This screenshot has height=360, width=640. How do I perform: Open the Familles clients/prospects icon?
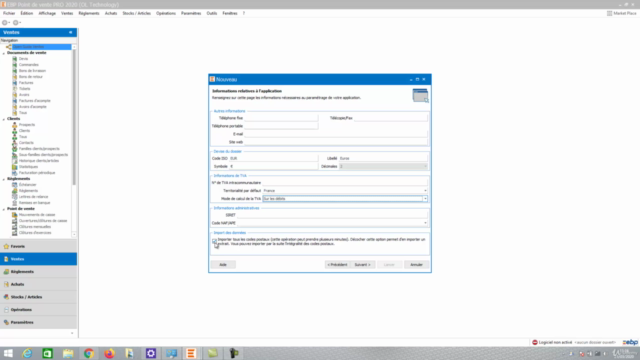click(15, 149)
